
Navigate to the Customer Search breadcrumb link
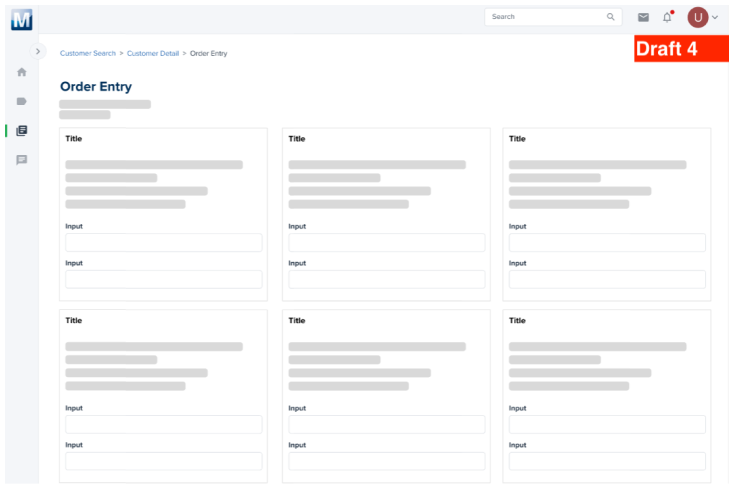click(88, 53)
